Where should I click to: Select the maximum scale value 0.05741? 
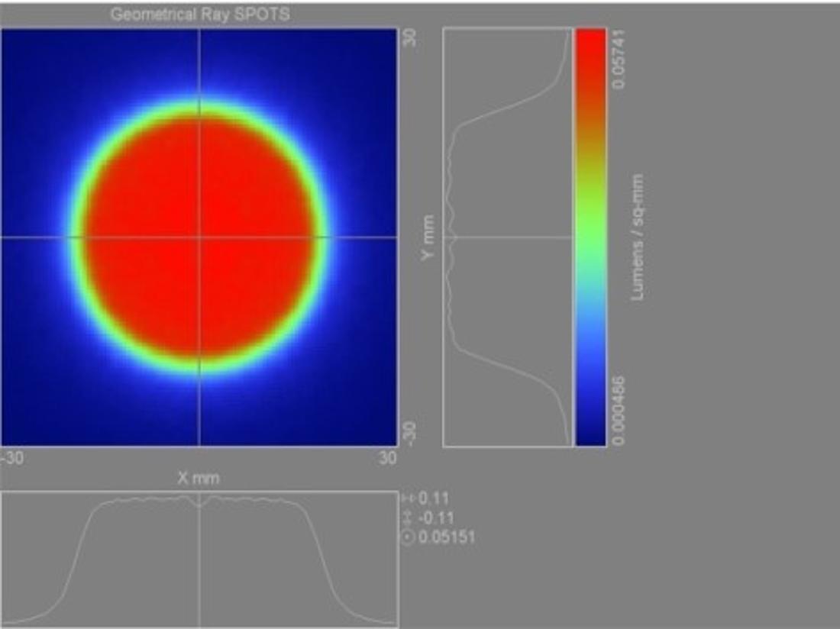coord(618,59)
